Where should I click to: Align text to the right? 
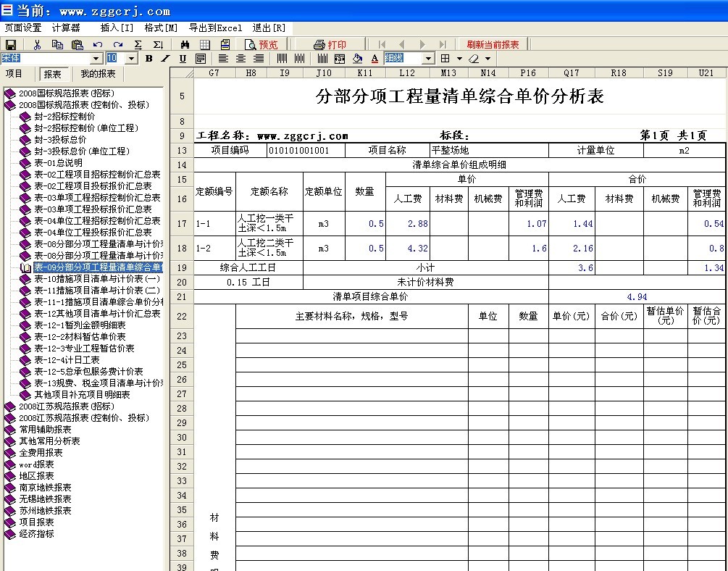258,59
